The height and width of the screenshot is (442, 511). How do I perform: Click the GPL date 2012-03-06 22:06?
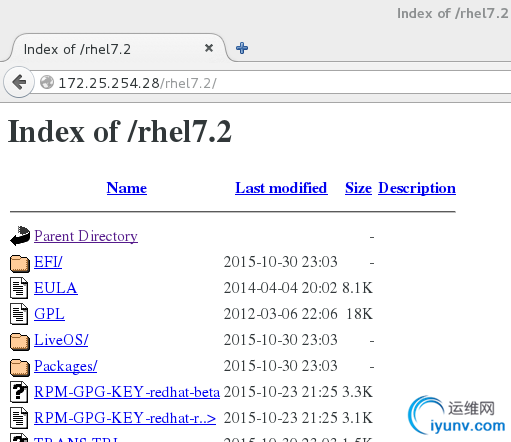(280, 314)
